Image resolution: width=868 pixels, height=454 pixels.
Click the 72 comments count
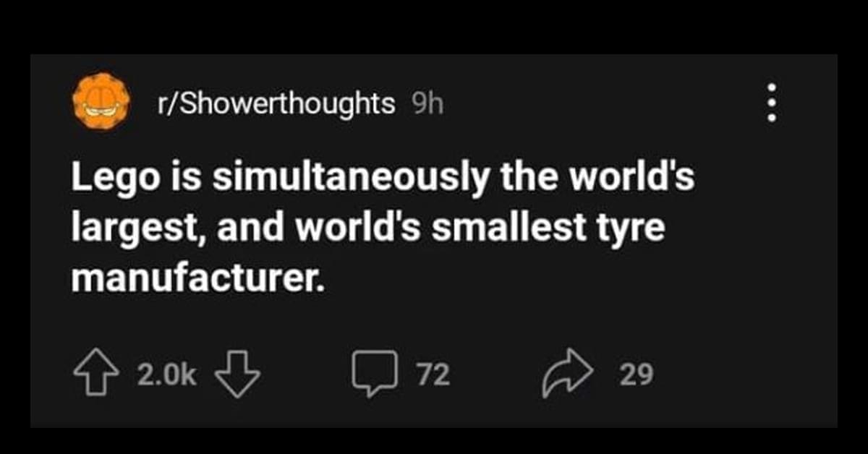point(433,374)
